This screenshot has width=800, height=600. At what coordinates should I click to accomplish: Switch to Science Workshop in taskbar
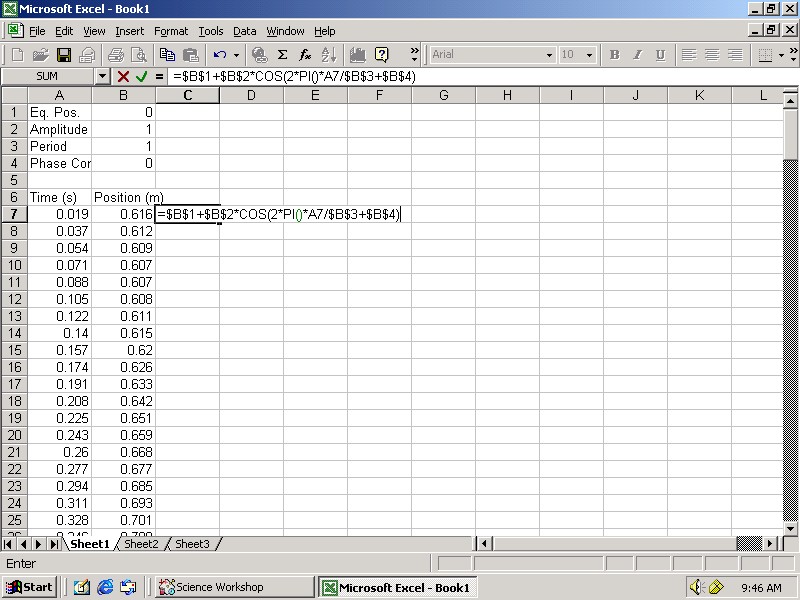point(211,587)
